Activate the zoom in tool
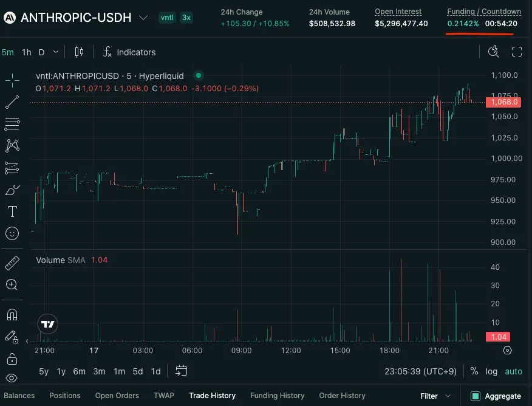Screen dimensions: 532x406 12,284
